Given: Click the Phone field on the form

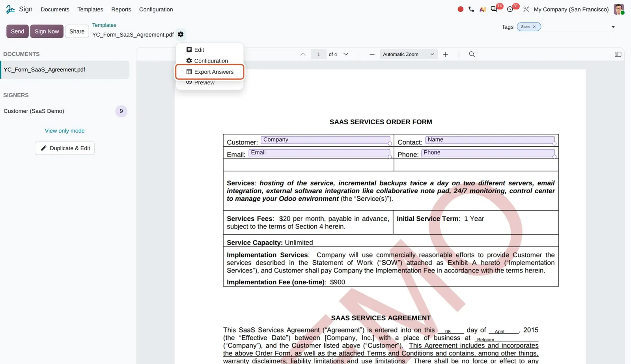Looking at the screenshot, I should (488, 153).
